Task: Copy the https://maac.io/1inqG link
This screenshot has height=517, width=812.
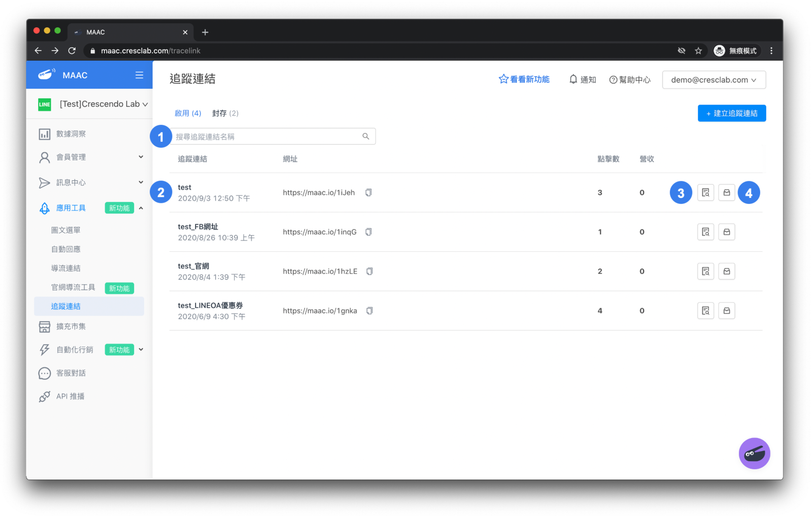Action: tap(369, 232)
